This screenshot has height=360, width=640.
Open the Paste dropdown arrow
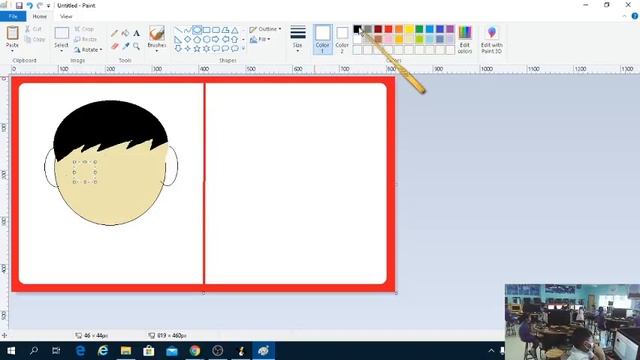click(12, 51)
